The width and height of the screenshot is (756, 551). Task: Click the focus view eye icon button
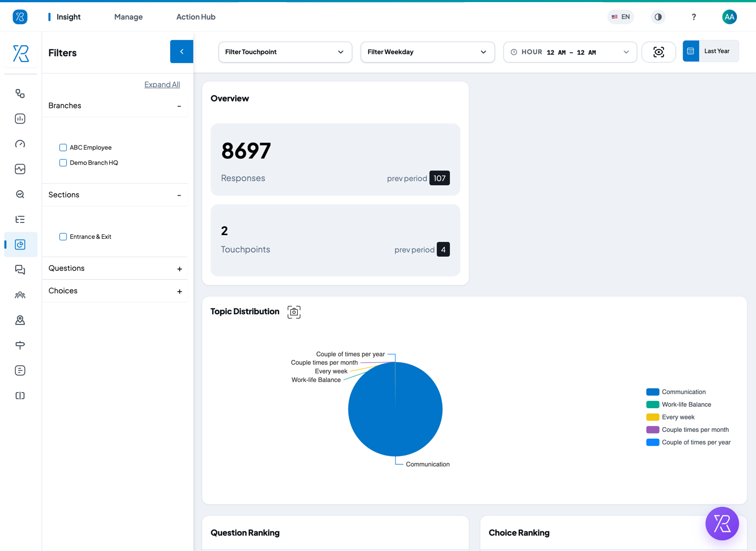click(x=658, y=52)
